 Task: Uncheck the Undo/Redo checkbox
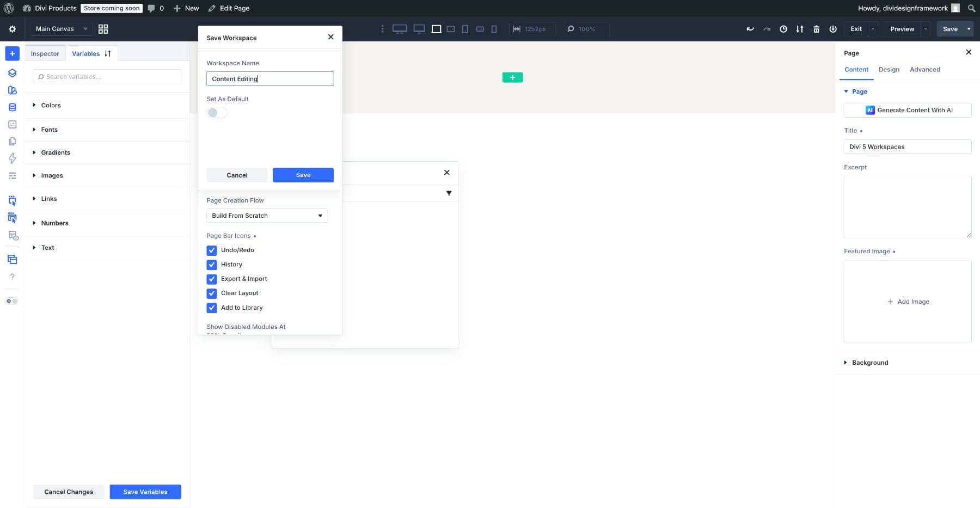tap(212, 250)
